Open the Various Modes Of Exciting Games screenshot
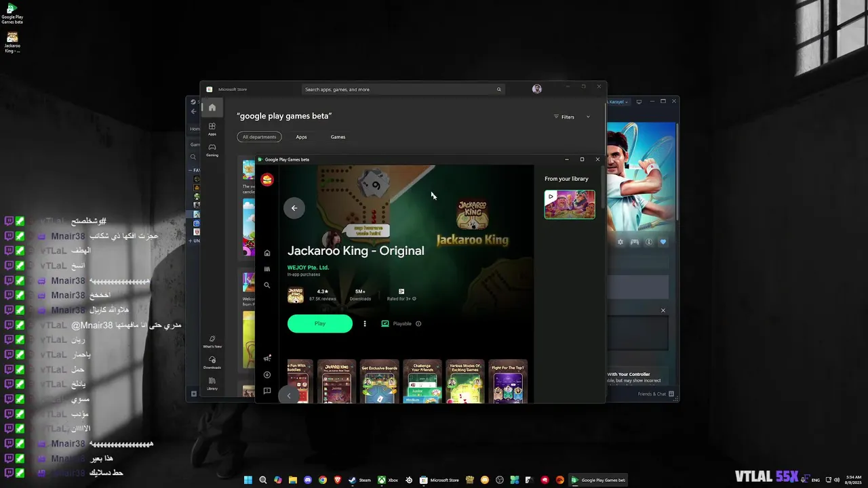Image resolution: width=868 pixels, height=488 pixels. coord(465,382)
